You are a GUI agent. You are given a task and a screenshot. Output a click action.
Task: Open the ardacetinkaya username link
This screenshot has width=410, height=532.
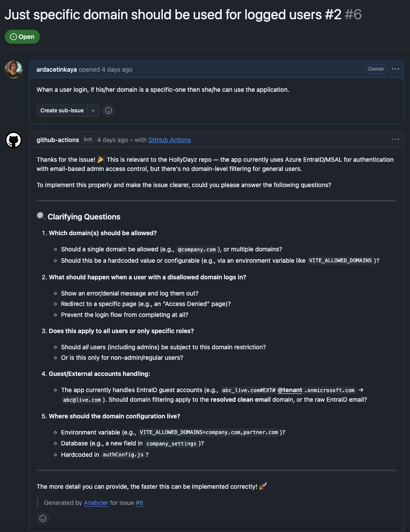(56, 70)
